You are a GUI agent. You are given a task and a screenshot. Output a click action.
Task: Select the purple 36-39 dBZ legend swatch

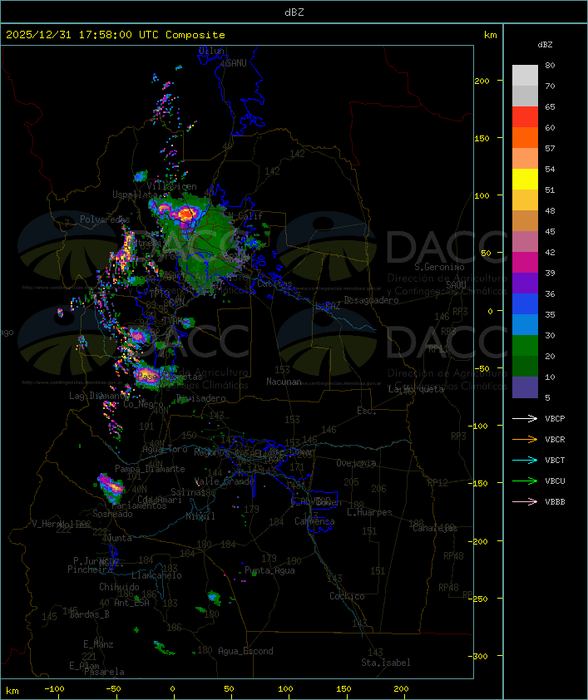pos(525,283)
